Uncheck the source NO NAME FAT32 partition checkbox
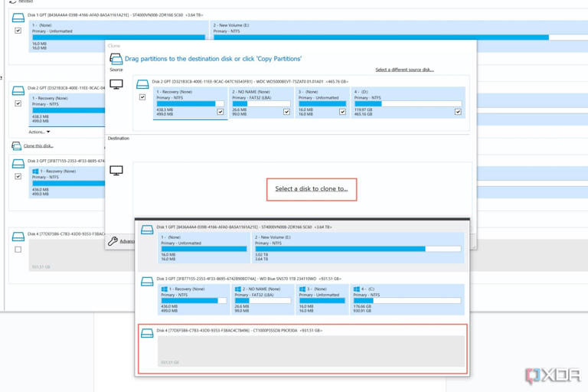 (x=286, y=112)
